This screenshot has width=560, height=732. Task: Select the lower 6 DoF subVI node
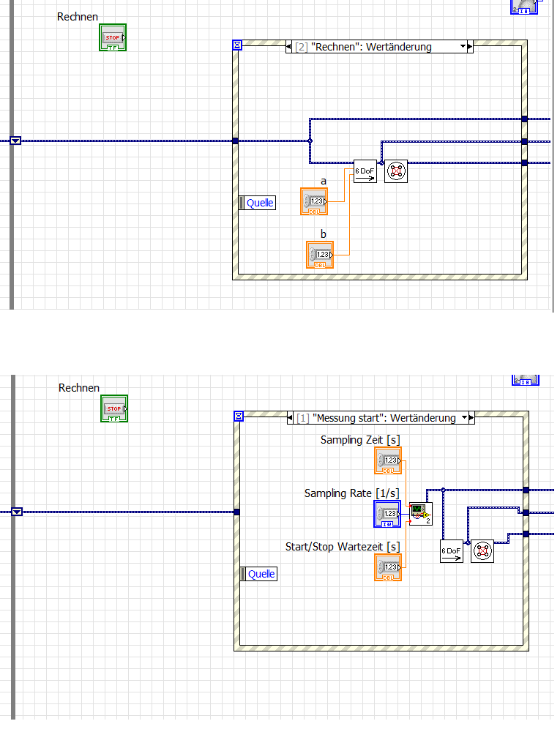451,551
